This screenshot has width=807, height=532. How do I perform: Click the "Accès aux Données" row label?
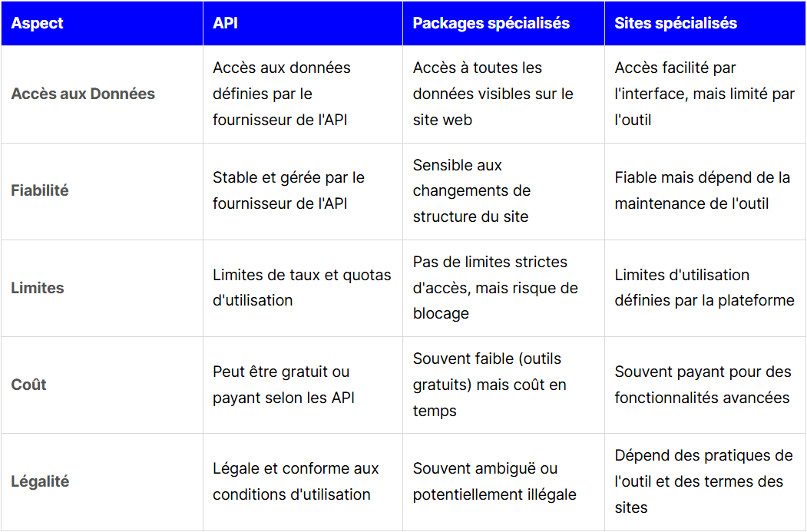pos(83,94)
